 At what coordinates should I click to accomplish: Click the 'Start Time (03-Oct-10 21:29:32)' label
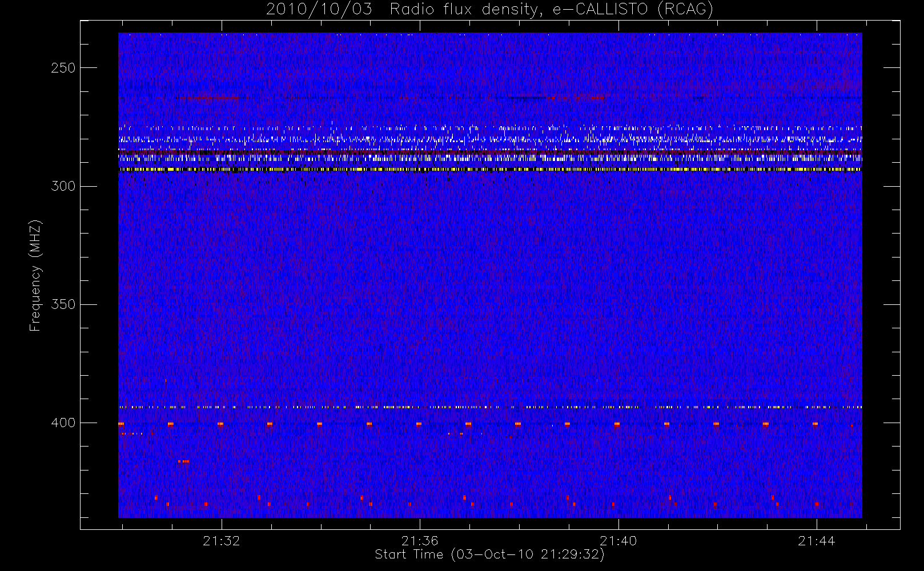click(489, 554)
